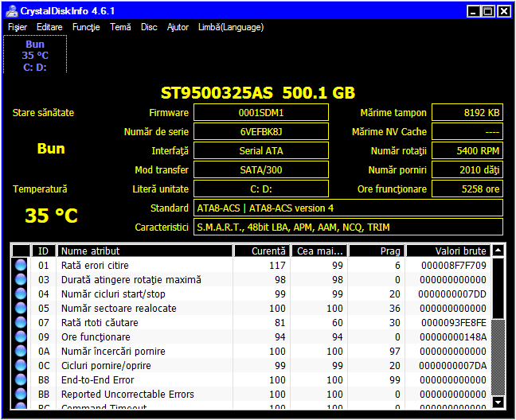Select the Cicluri pornire/oprire row
This screenshot has width=516, height=420.
[x=251, y=365]
